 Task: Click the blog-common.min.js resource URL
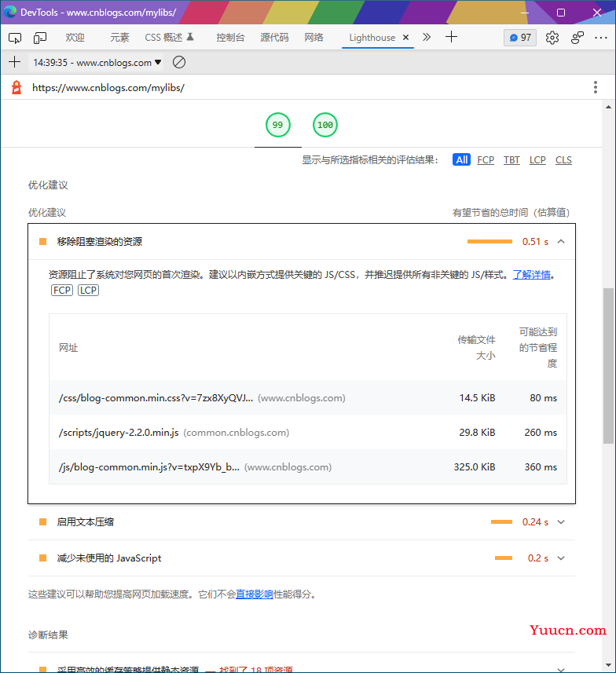(x=149, y=467)
